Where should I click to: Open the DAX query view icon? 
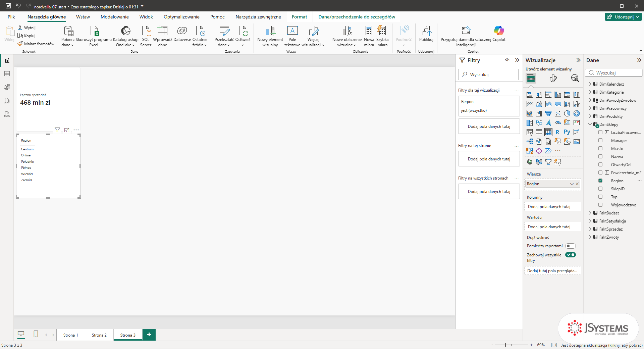coord(7,101)
